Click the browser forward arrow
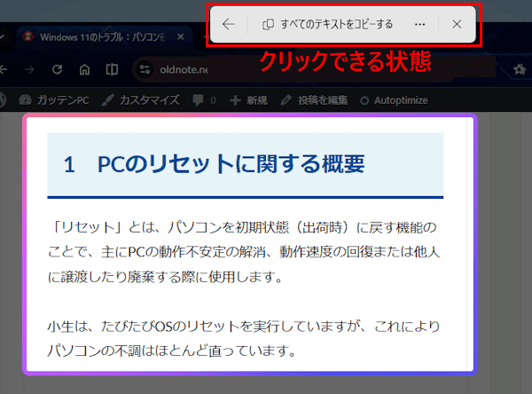The image size is (532, 394). [31, 69]
